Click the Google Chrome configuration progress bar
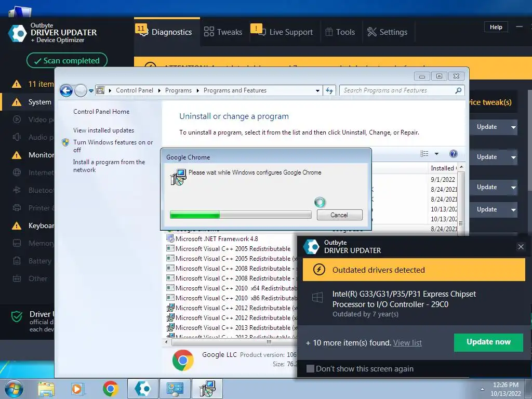 tap(241, 215)
